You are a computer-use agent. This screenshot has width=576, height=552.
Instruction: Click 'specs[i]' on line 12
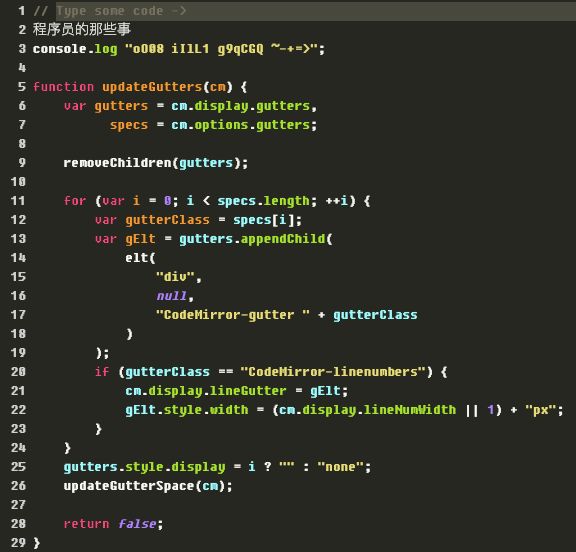click(263, 220)
